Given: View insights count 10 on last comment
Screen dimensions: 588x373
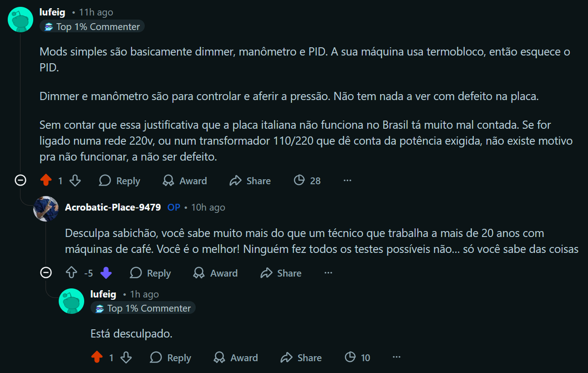Looking at the screenshot, I should [358, 358].
